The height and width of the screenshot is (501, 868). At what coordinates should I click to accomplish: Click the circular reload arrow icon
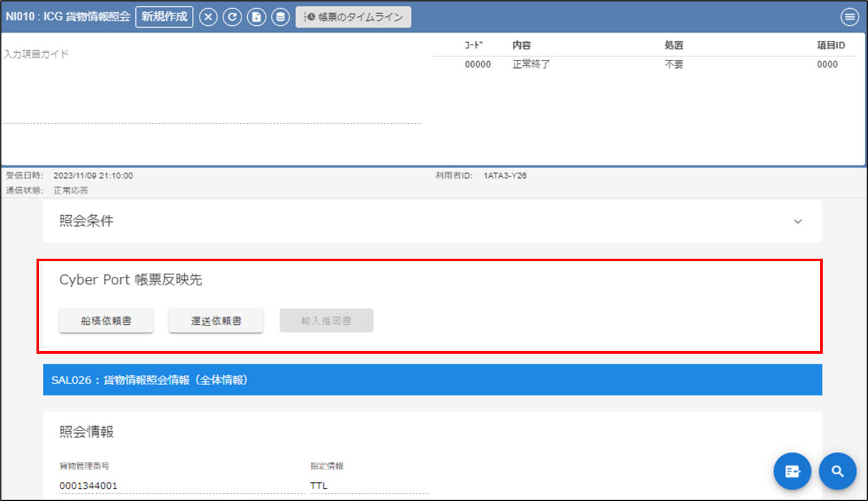point(233,17)
